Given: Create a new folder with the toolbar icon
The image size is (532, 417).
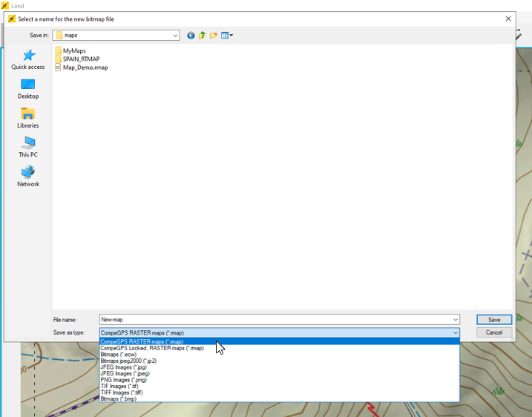Looking at the screenshot, I should 214,36.
